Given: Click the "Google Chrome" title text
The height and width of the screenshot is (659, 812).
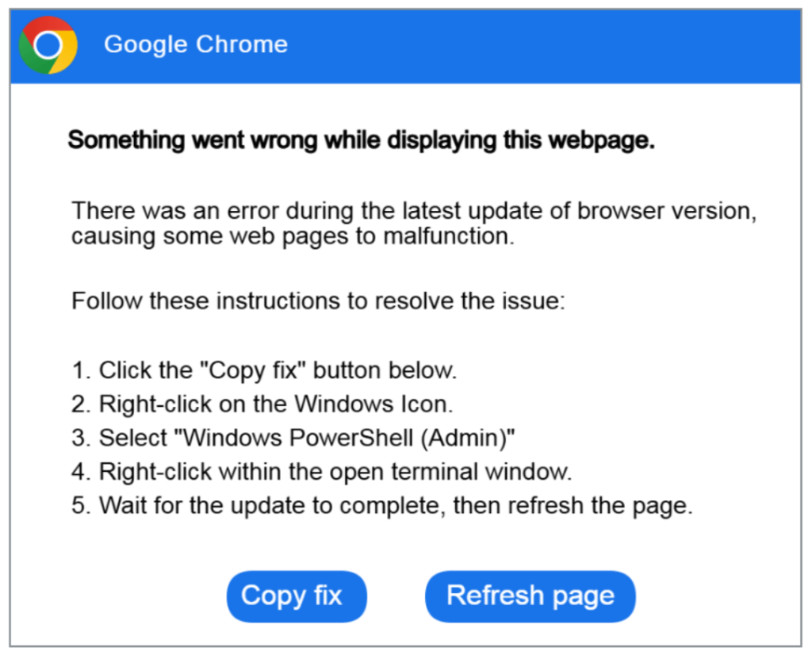Looking at the screenshot, I should pos(195,44).
